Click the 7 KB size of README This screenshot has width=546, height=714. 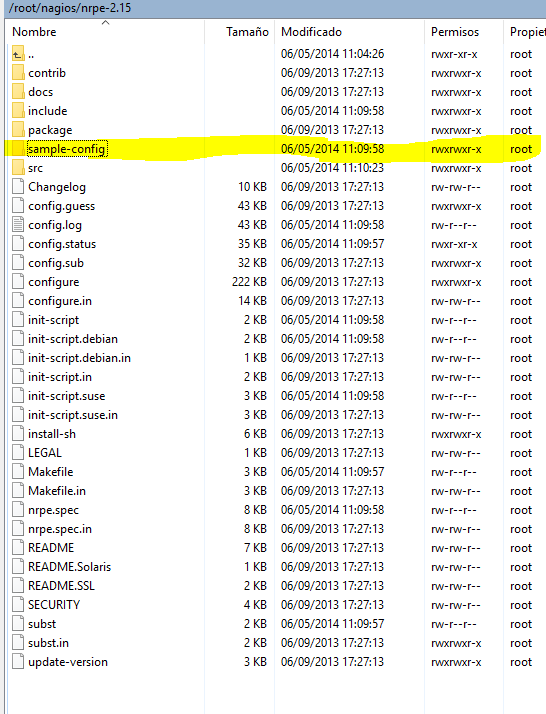click(x=255, y=547)
